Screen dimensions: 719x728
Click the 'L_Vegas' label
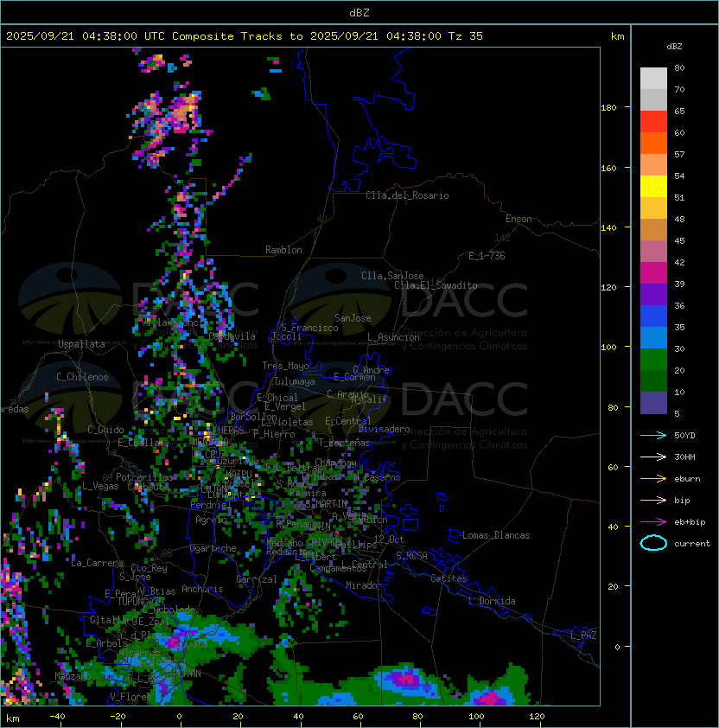click(100, 486)
